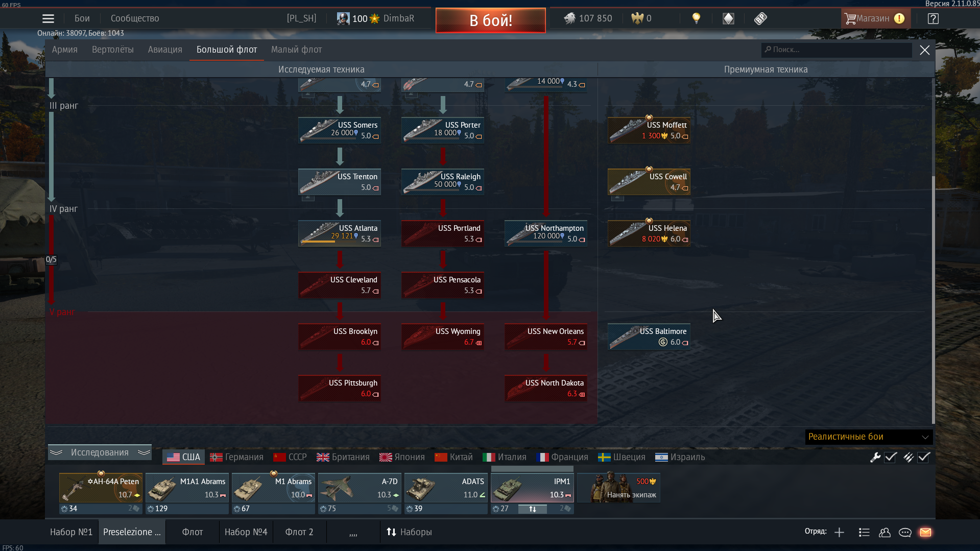
Task: Switch to the Авиация tab
Action: [165, 50]
